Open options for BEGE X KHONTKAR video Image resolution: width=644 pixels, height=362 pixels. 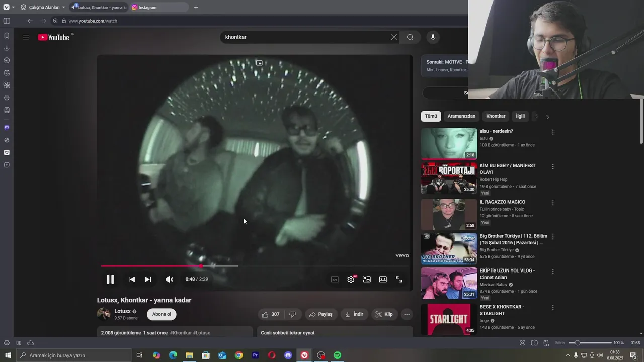tap(553, 308)
